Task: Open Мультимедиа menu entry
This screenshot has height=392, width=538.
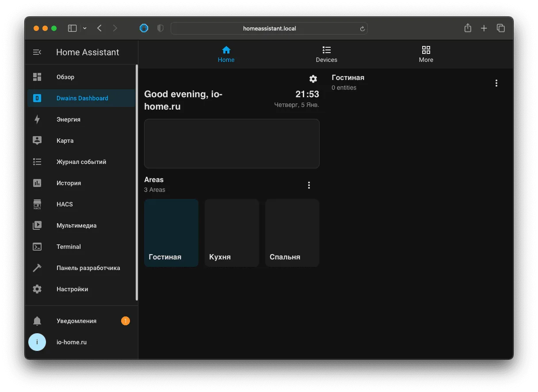Action: [81, 225]
